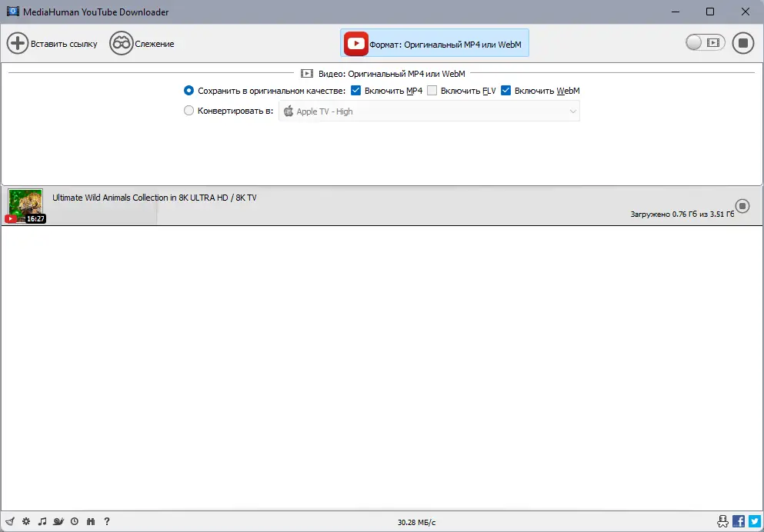This screenshot has height=532, width=764.
Task: Click the snail speed-limit icon
Action: (x=58, y=521)
